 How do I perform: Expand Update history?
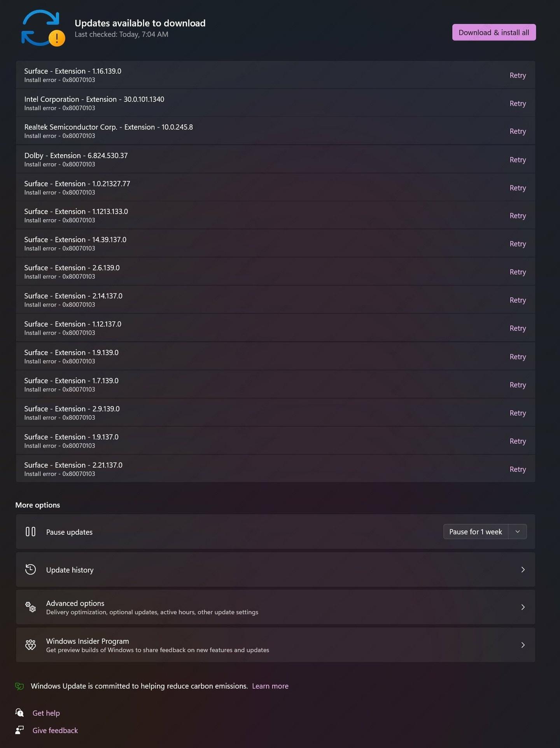click(x=523, y=569)
